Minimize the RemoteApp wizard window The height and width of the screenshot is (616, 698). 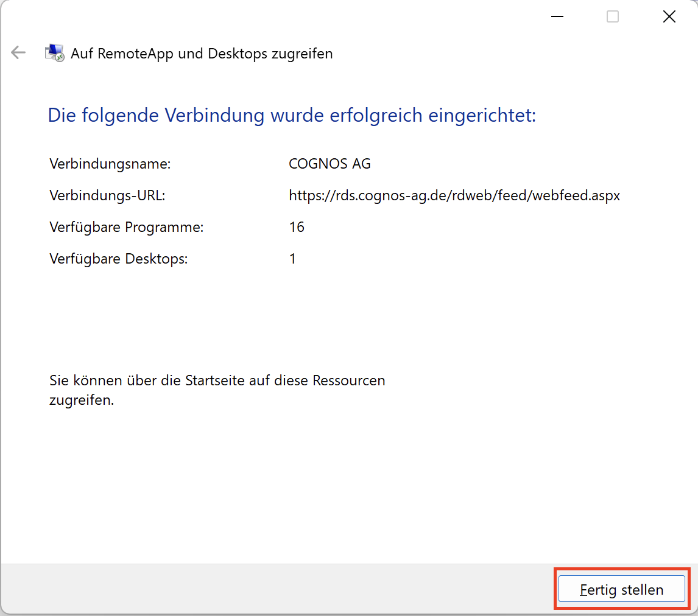[x=557, y=17]
